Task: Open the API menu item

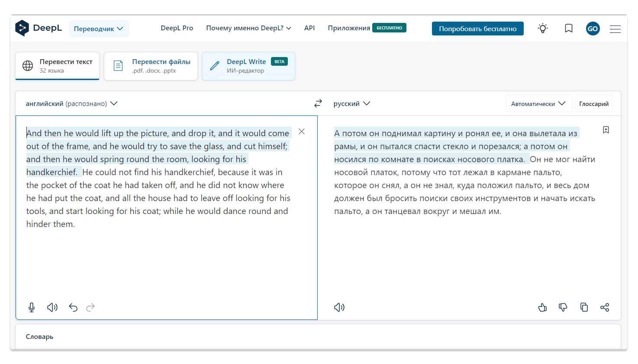Action: 309,28
